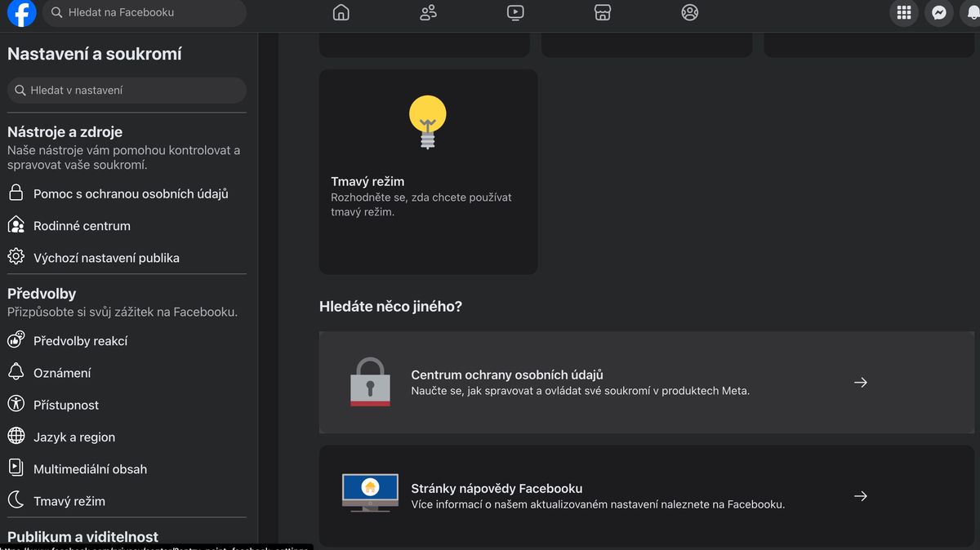This screenshot has width=980, height=550.
Task: Open the Marketplace icon
Action: coord(603,12)
